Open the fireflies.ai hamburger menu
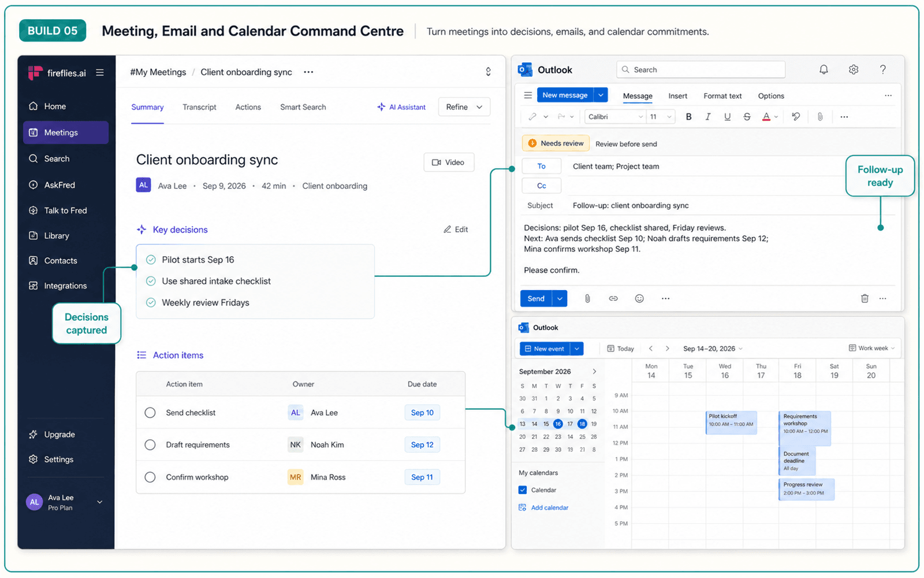Image resolution: width=924 pixels, height=578 pixels. [100, 73]
